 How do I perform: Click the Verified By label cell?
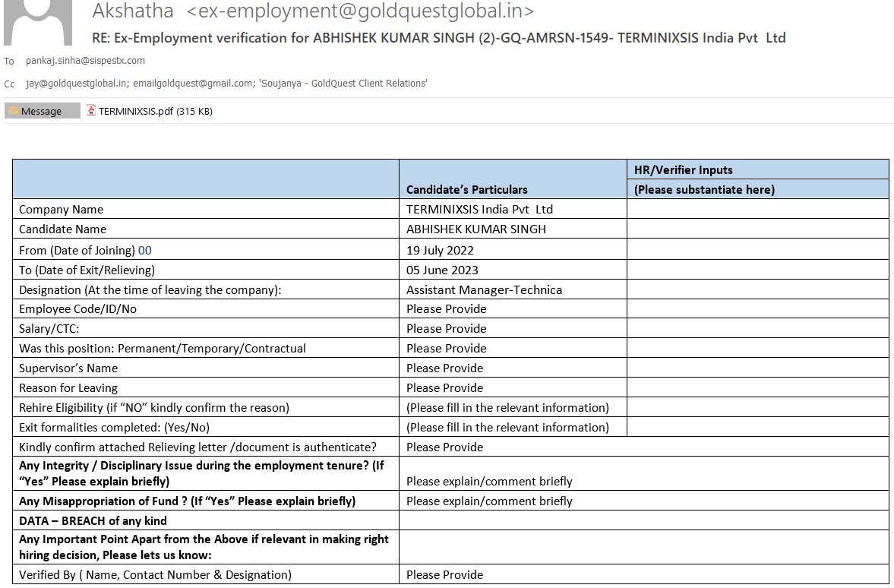(x=206, y=574)
